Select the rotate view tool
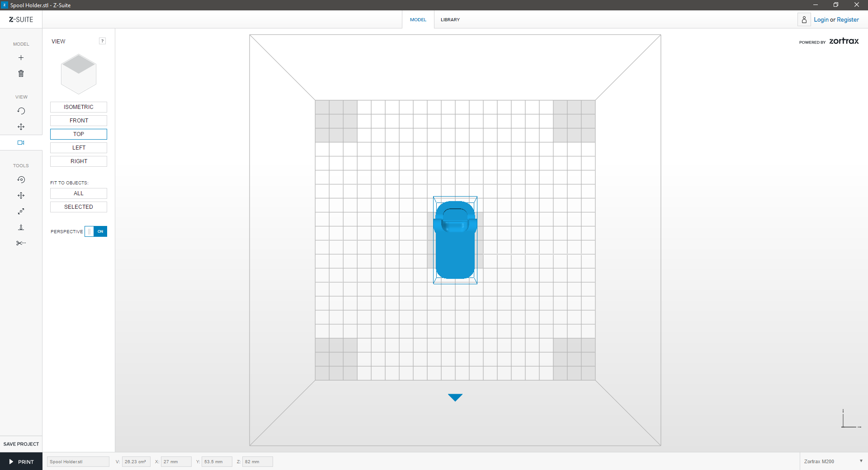Screen dimensions: 868x470 (x=21, y=111)
